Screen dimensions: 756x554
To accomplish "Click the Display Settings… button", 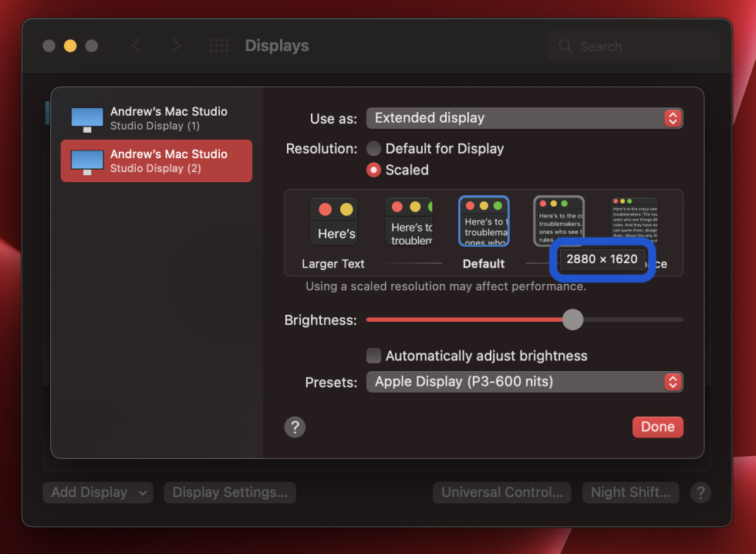I will pyautogui.click(x=230, y=492).
